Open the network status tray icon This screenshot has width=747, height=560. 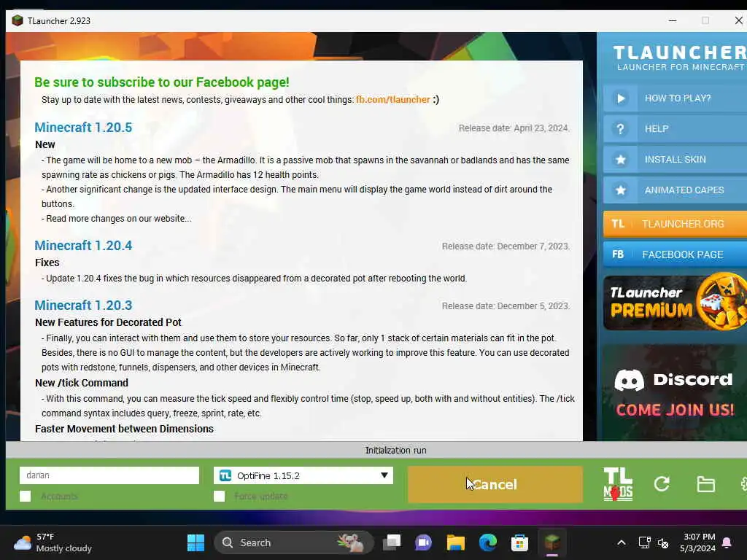click(x=644, y=542)
